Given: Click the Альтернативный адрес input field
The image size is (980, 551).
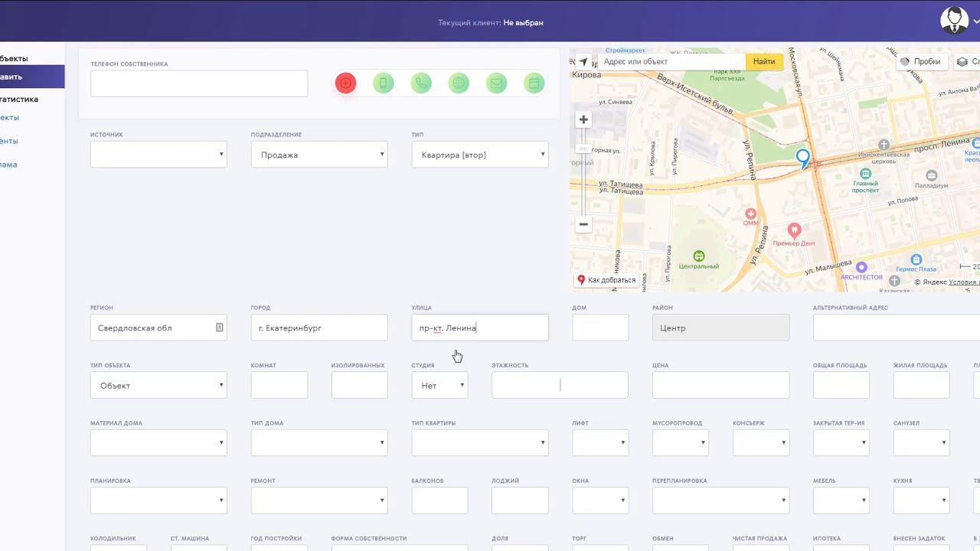Looking at the screenshot, I should (x=897, y=328).
